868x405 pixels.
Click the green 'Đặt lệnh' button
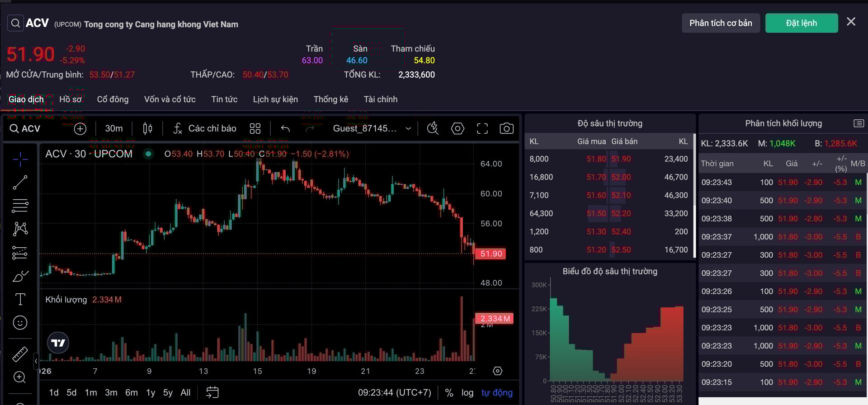[801, 23]
